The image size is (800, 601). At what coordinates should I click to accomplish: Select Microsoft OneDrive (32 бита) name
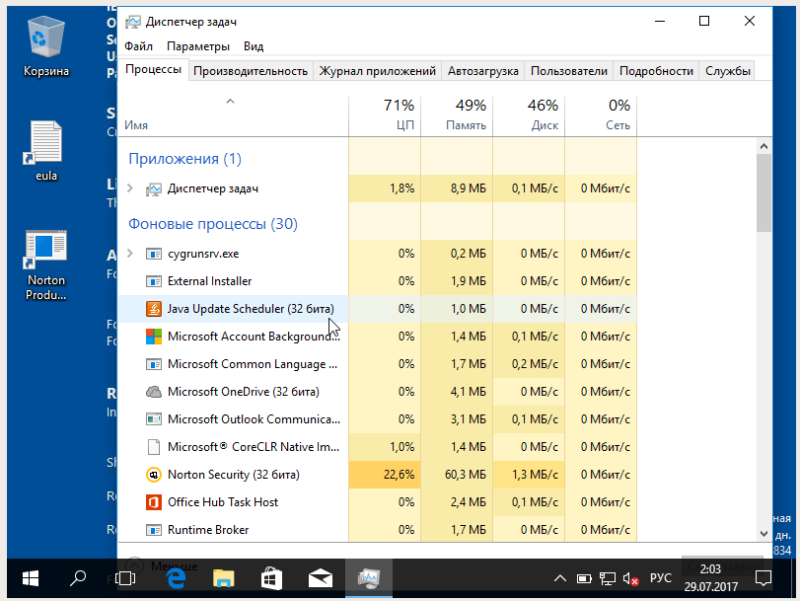[x=243, y=392]
